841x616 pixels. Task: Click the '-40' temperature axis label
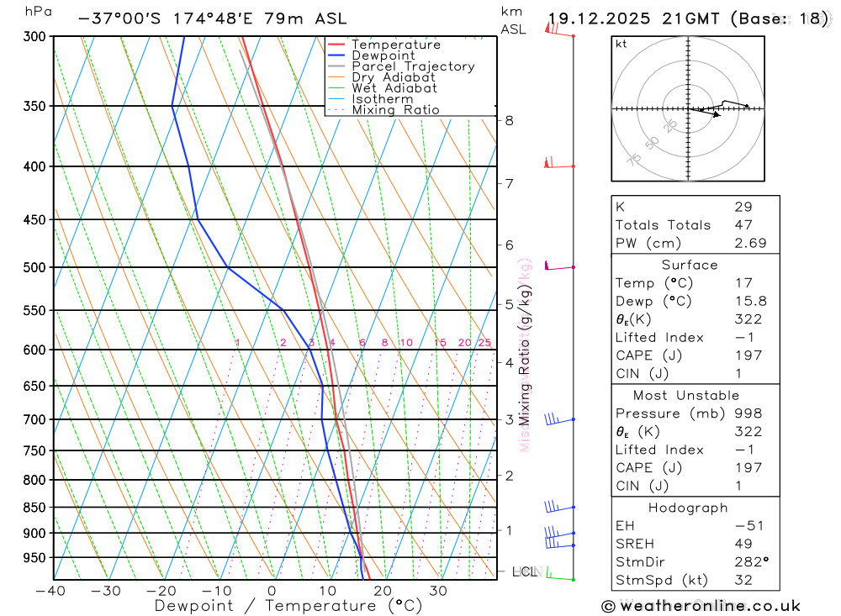click(50, 592)
